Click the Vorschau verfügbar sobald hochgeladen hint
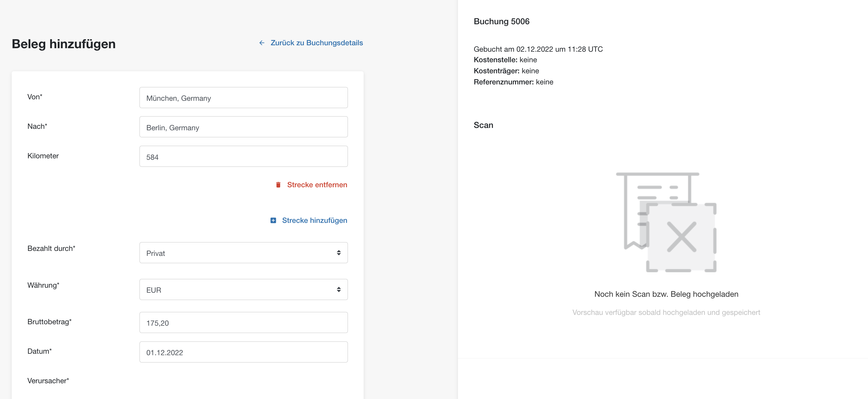The image size is (868, 399). pos(666,312)
